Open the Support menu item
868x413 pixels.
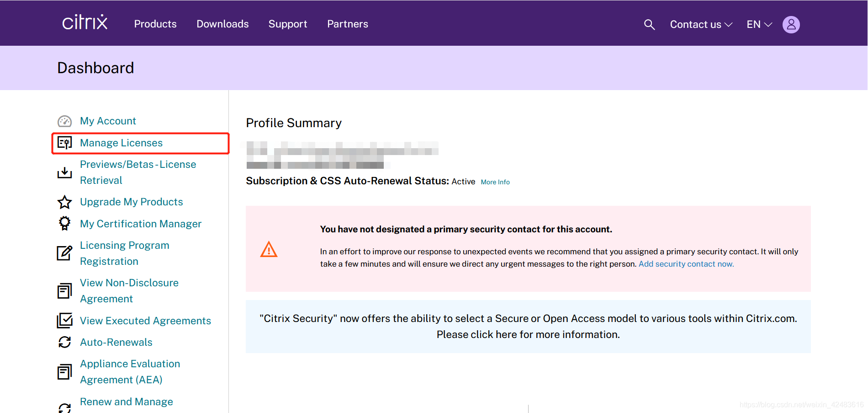coord(288,24)
